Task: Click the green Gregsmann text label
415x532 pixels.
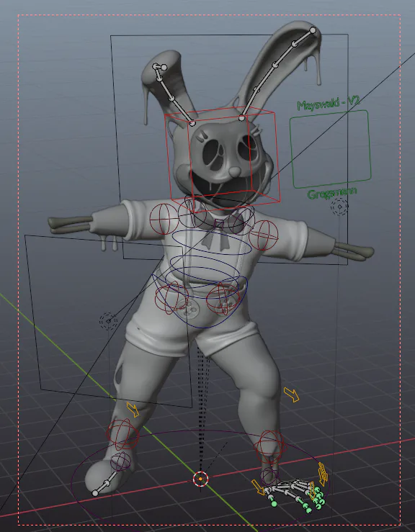Action: click(x=332, y=193)
